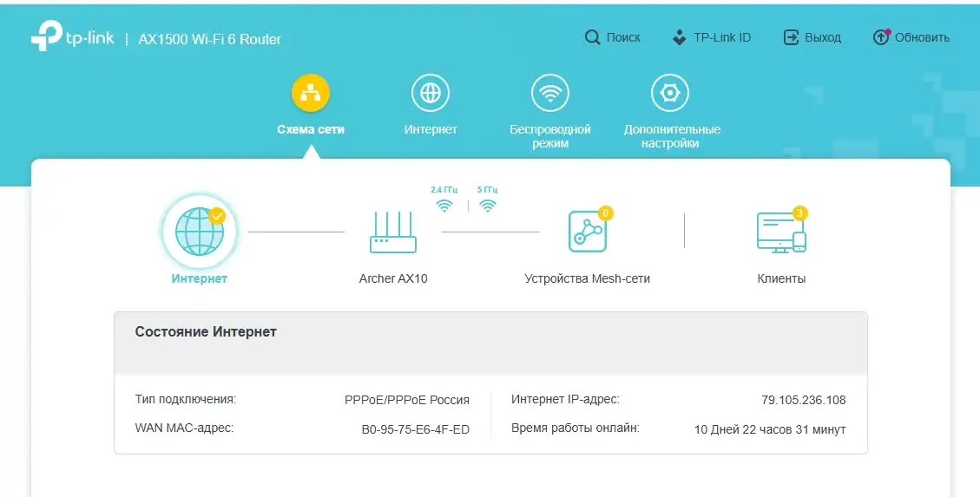The width and height of the screenshot is (980, 497).
Task: Click the WAN MAC B0-95-75-E6-4F-ED value
Action: (416, 429)
